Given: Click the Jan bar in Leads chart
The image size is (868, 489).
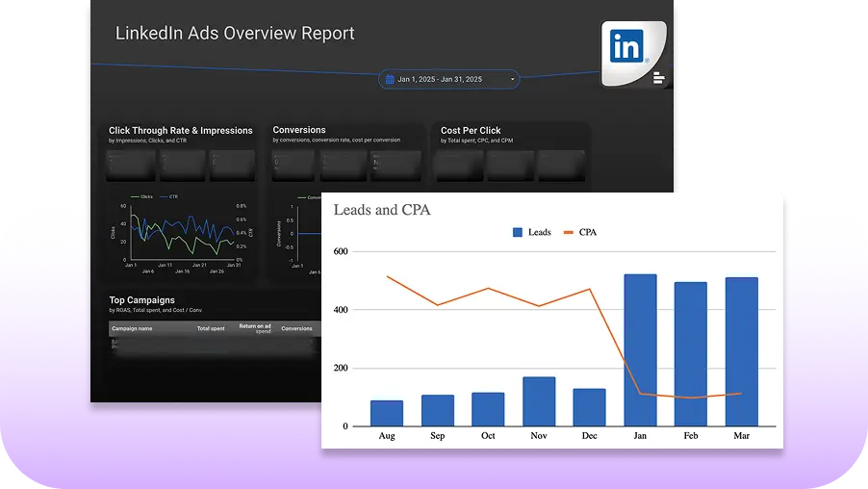Looking at the screenshot, I should pyautogui.click(x=641, y=350).
